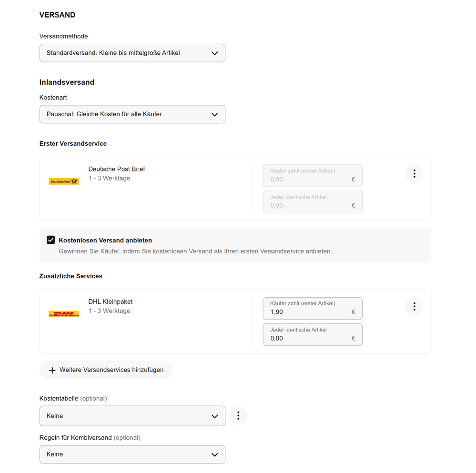Click the DHL Kleinpaket service name
Image resolution: width=476 pixels, height=473 pixels.
[x=111, y=302]
